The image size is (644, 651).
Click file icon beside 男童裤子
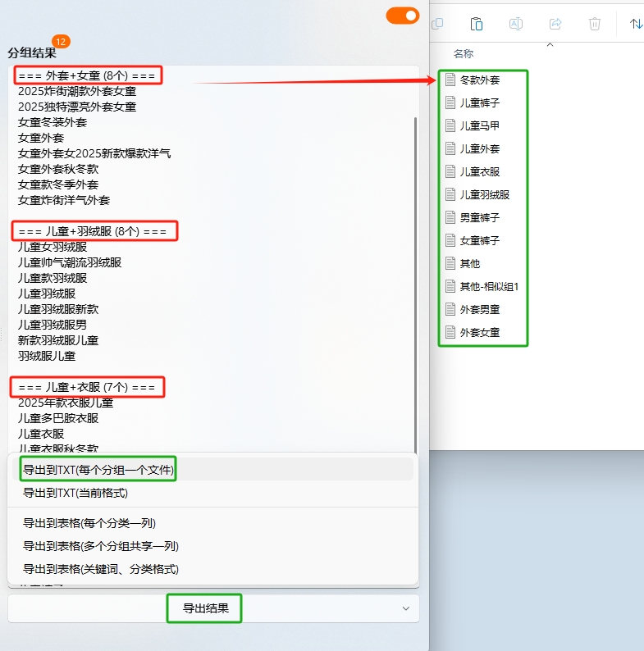[x=450, y=217]
